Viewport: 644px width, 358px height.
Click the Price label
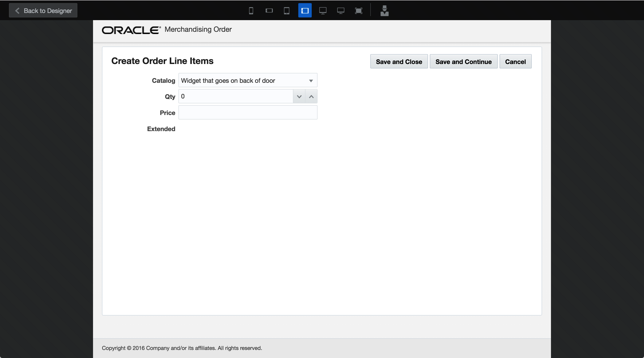click(167, 113)
